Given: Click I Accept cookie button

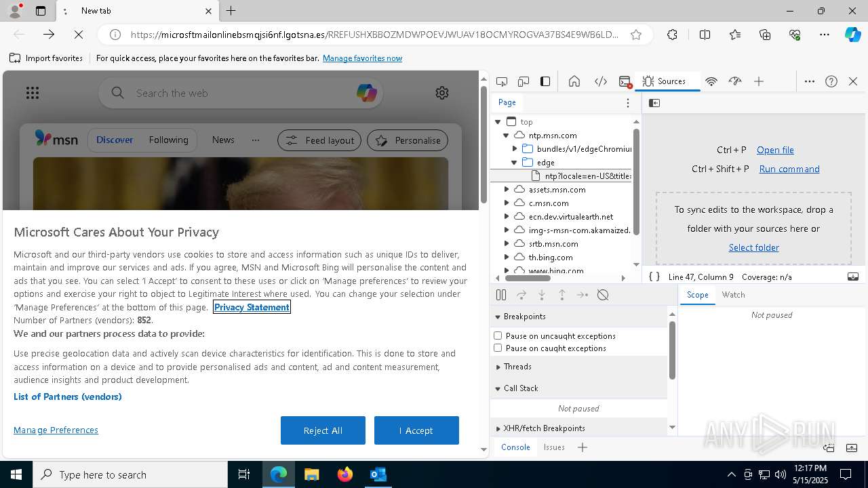Looking at the screenshot, I should click(416, 430).
